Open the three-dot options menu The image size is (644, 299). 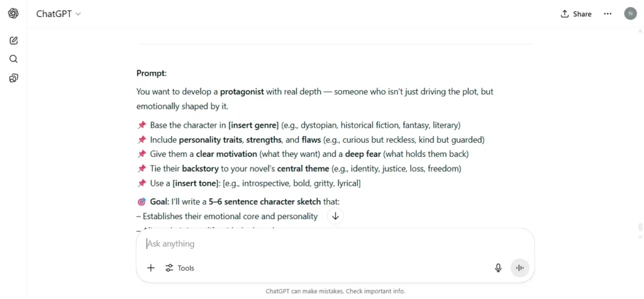click(x=608, y=14)
